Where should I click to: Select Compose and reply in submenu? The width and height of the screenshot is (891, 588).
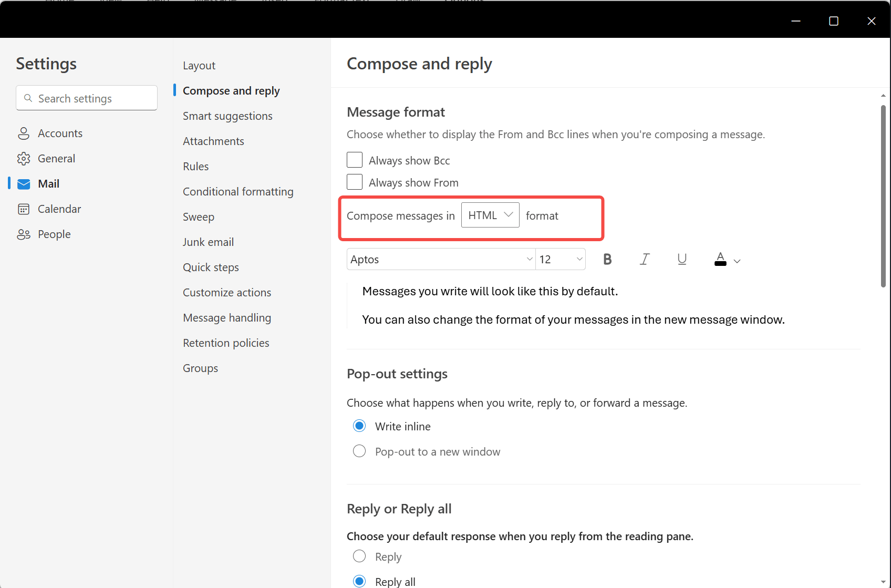(231, 91)
